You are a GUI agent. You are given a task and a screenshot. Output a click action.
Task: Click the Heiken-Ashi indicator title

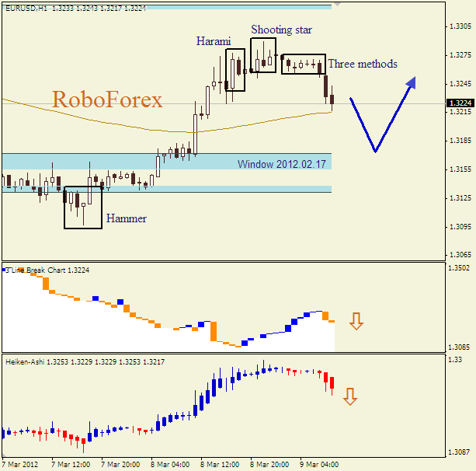tap(25, 362)
